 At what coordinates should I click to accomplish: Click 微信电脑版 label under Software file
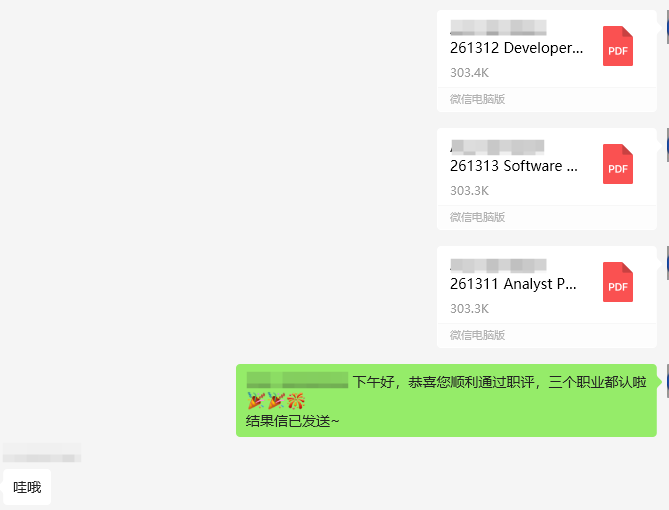click(x=477, y=217)
